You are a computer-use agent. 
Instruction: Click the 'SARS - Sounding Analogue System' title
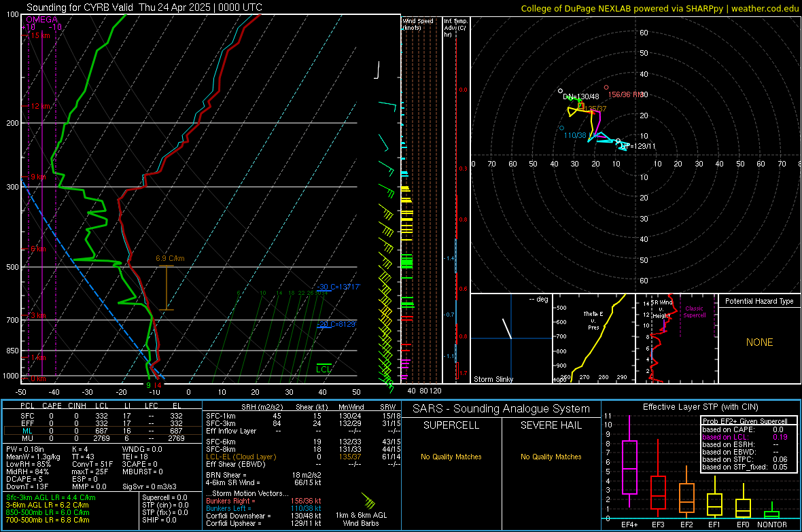point(501,409)
